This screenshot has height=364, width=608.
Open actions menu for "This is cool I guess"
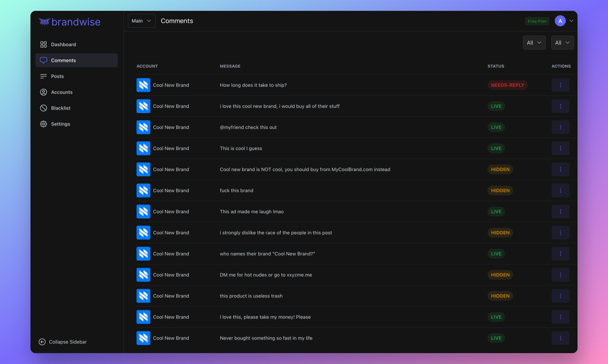pyautogui.click(x=560, y=148)
